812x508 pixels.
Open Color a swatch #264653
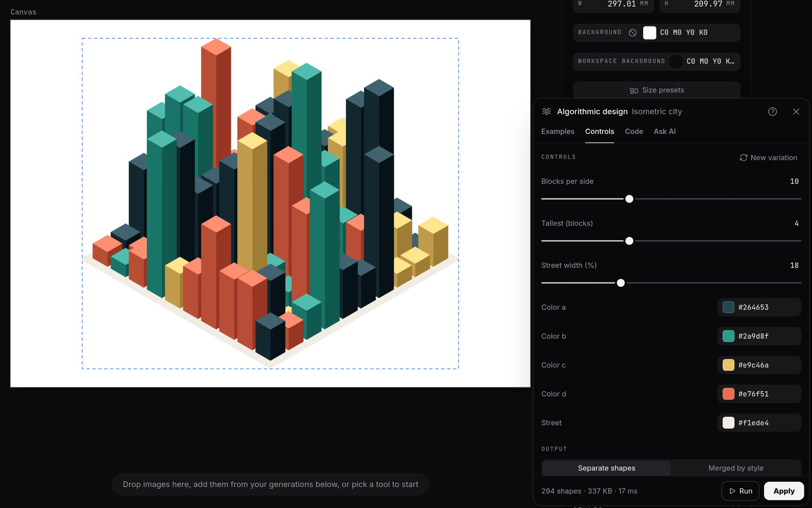[x=728, y=307]
